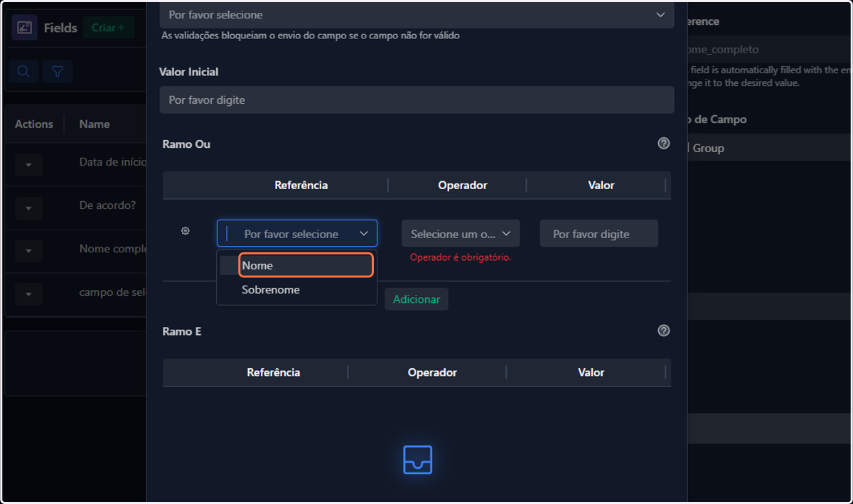853x504 pixels.
Task: Choose Nome from the reference list
Action: [x=306, y=265]
